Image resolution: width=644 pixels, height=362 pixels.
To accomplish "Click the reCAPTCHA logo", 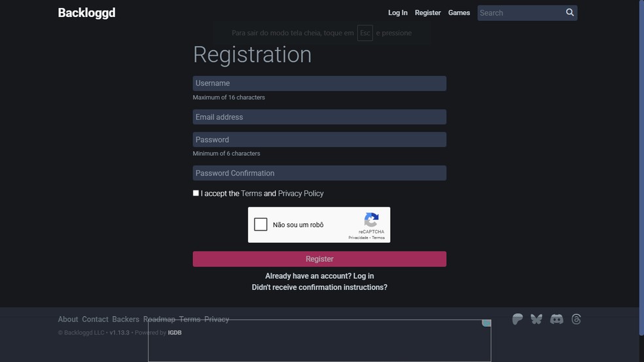I will [371, 220].
